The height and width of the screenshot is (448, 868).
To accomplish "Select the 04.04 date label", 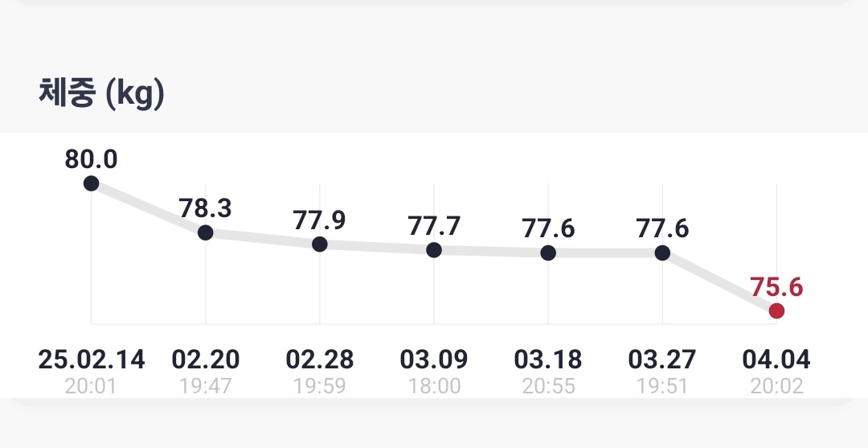I will point(776,360).
